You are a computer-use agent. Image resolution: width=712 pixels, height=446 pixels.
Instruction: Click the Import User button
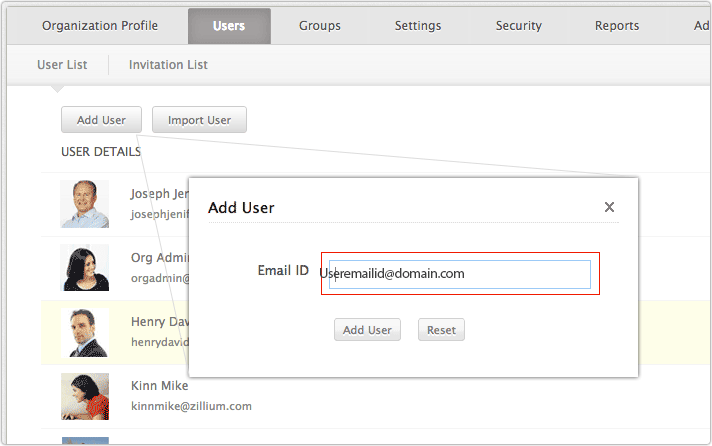coord(199,120)
